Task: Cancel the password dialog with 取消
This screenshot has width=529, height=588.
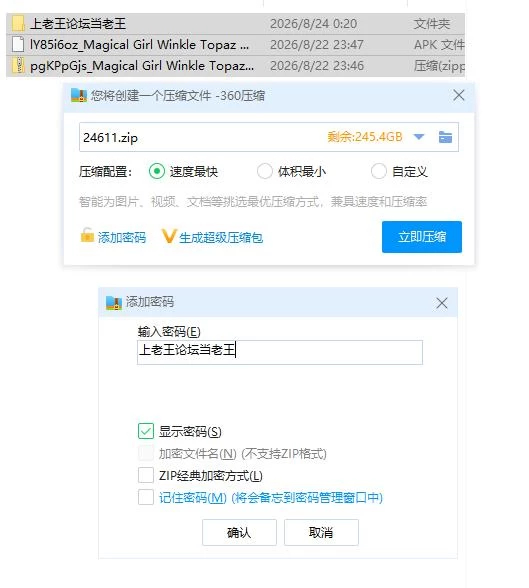Action: click(321, 532)
